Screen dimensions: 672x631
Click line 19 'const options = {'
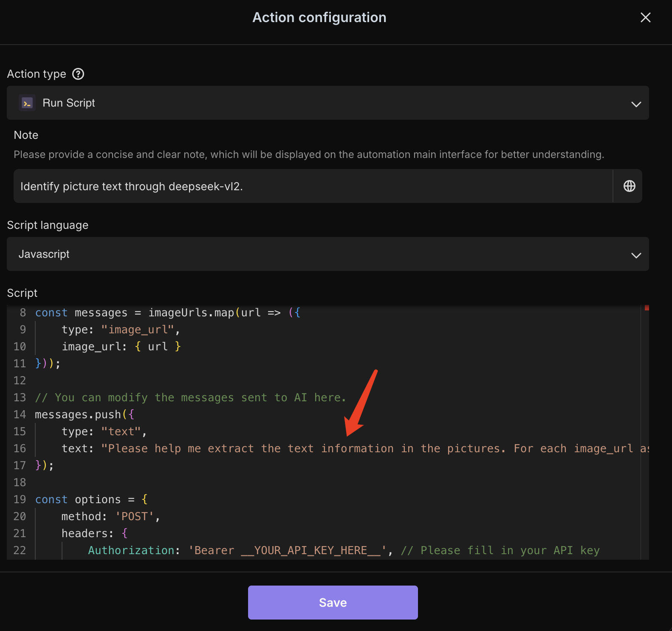tap(91, 499)
